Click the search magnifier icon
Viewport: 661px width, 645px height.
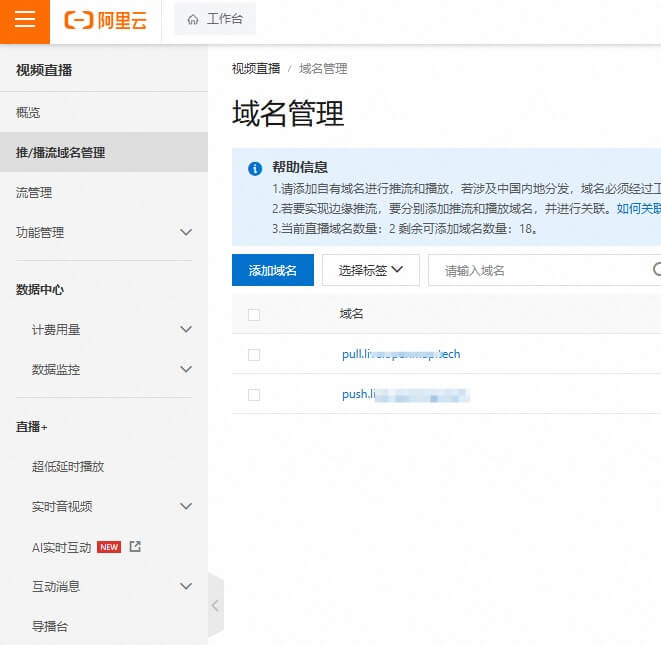tap(656, 270)
